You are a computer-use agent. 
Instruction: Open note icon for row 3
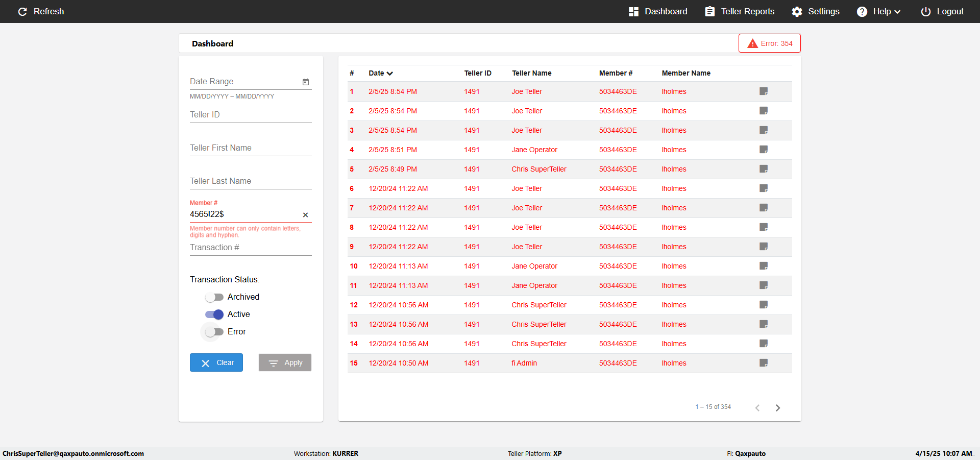tap(764, 130)
